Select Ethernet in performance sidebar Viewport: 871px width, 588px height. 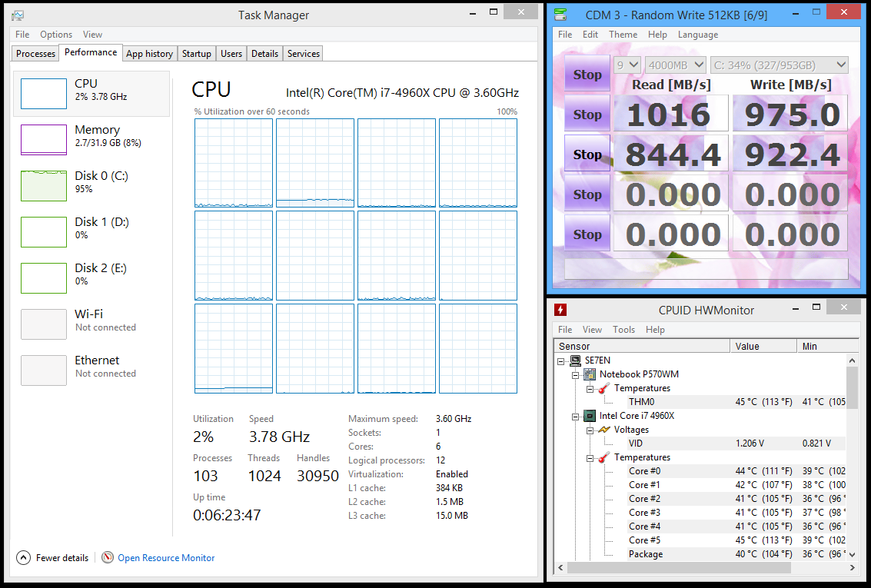point(91,370)
